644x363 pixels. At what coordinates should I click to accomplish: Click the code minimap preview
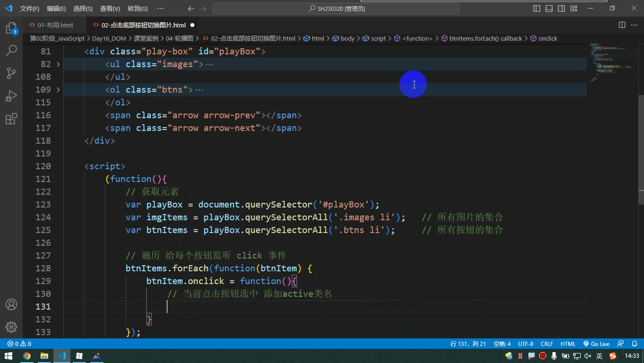click(612, 62)
